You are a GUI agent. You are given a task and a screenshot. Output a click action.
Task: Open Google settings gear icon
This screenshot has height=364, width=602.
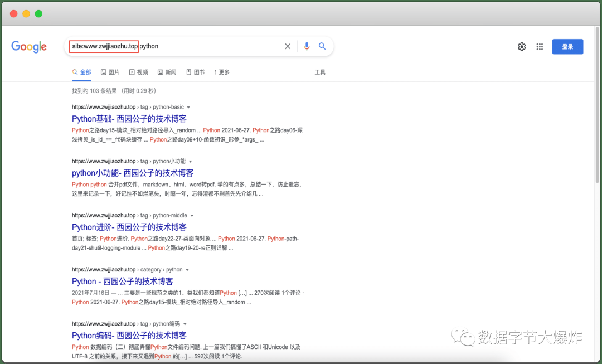(521, 47)
